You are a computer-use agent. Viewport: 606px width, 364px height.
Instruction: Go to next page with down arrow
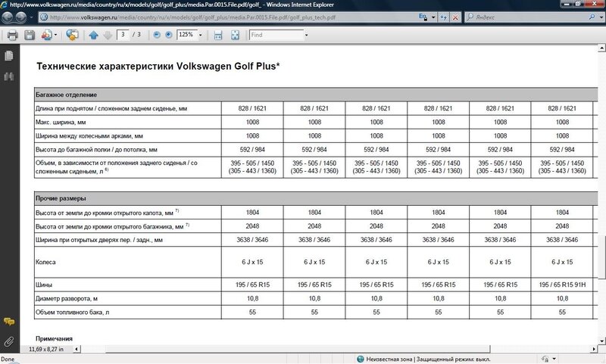tap(108, 35)
